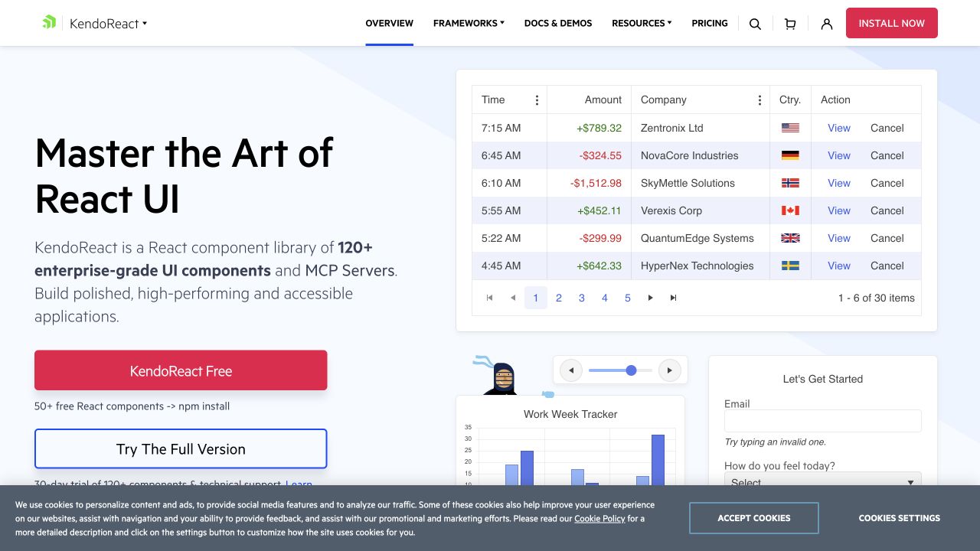Open the Overview tab

[x=389, y=23]
